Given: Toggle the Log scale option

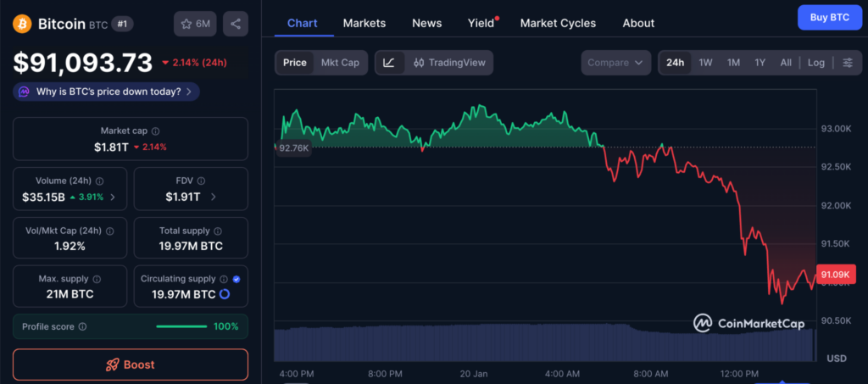Looking at the screenshot, I should [x=815, y=63].
